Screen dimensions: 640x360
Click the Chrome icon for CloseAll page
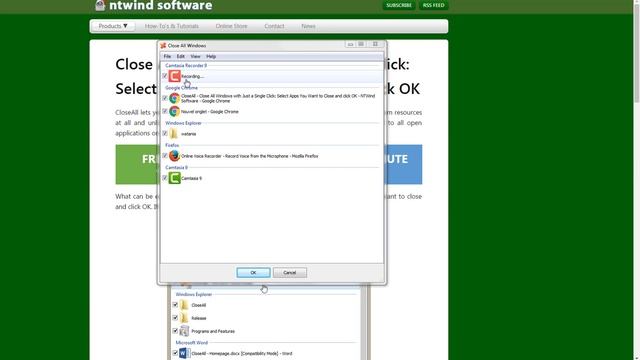[x=175, y=98]
